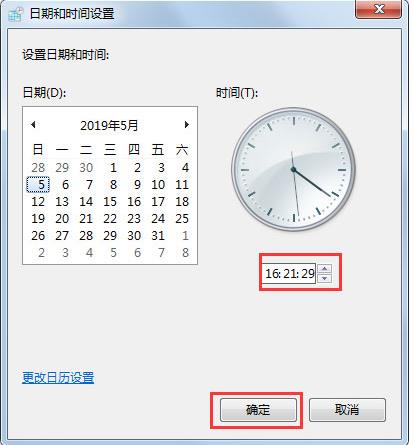The height and width of the screenshot is (445, 414).
Task: Select May 22 in the calendar
Action: tap(110, 219)
